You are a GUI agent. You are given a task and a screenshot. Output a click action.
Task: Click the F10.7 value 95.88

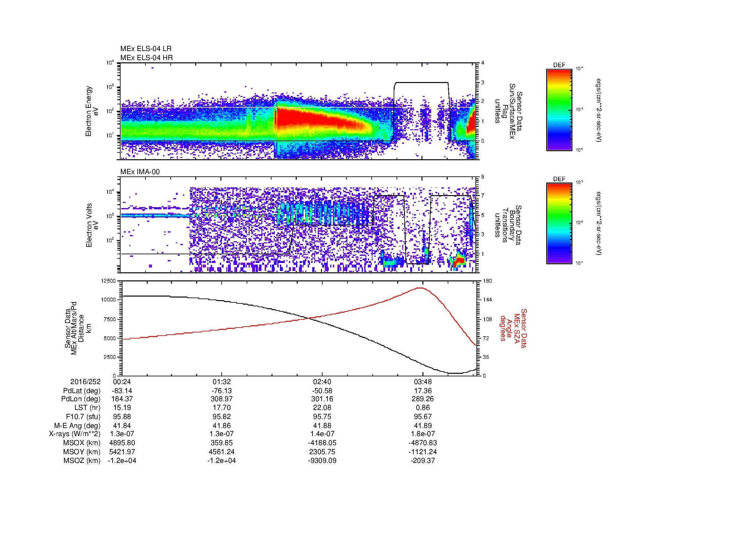click(x=122, y=417)
